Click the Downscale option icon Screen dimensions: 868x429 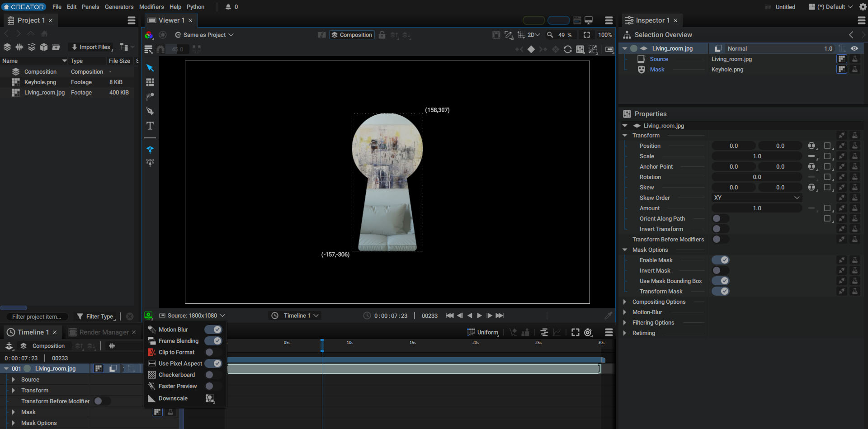(x=210, y=398)
